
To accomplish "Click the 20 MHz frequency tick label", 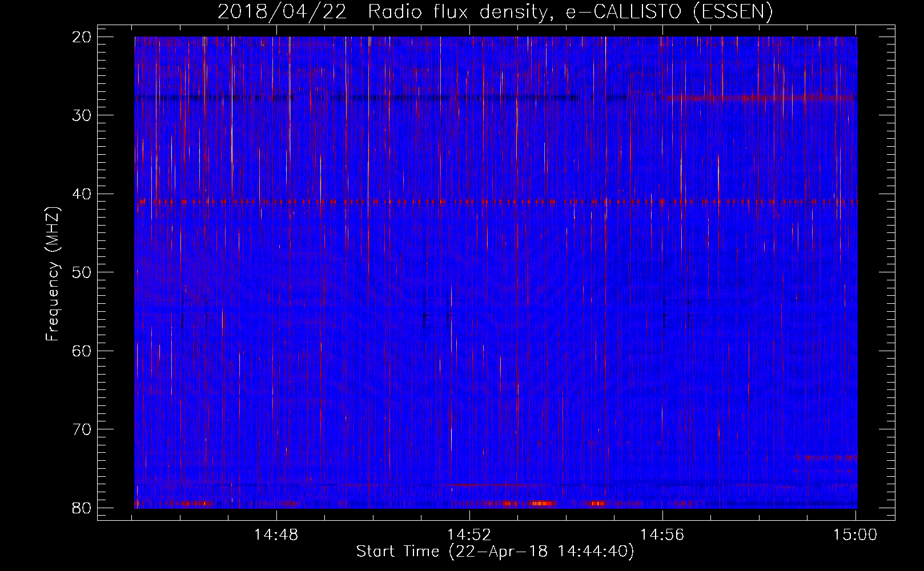I will (82, 37).
